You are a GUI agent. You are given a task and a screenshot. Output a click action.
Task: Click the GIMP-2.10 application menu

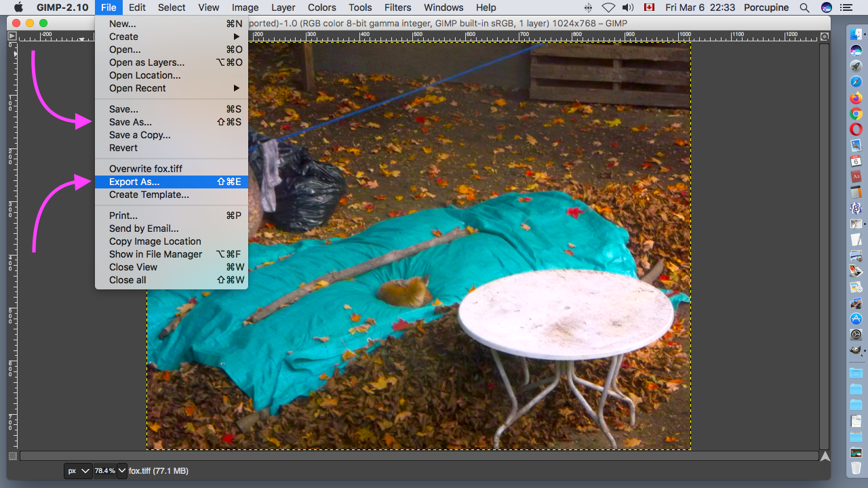[63, 7]
